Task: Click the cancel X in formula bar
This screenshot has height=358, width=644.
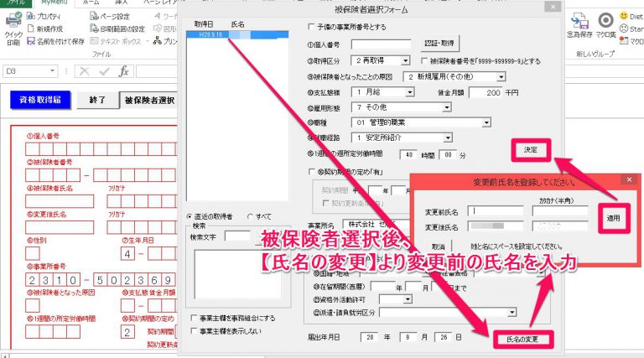Action: click(x=85, y=71)
